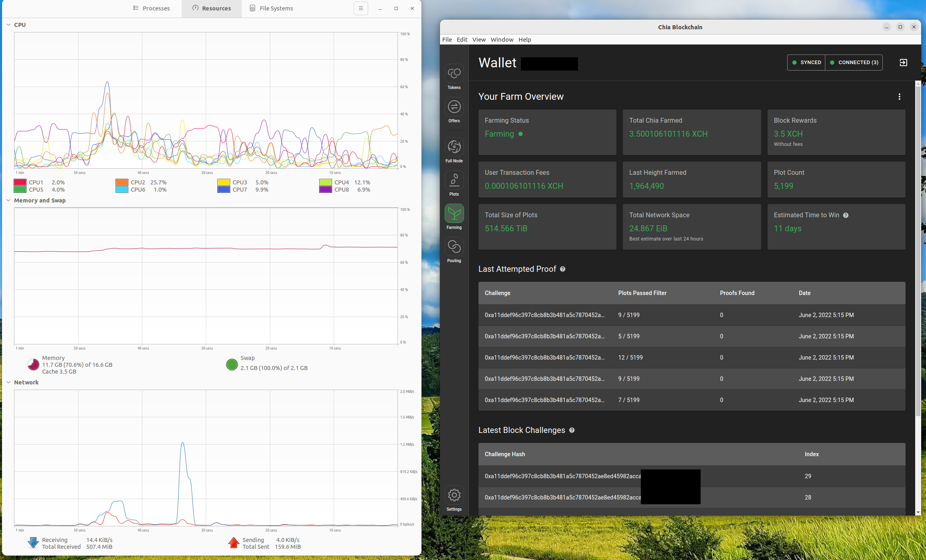Click proof row with 7 / 5199 plots
926x560 pixels.
pos(691,400)
